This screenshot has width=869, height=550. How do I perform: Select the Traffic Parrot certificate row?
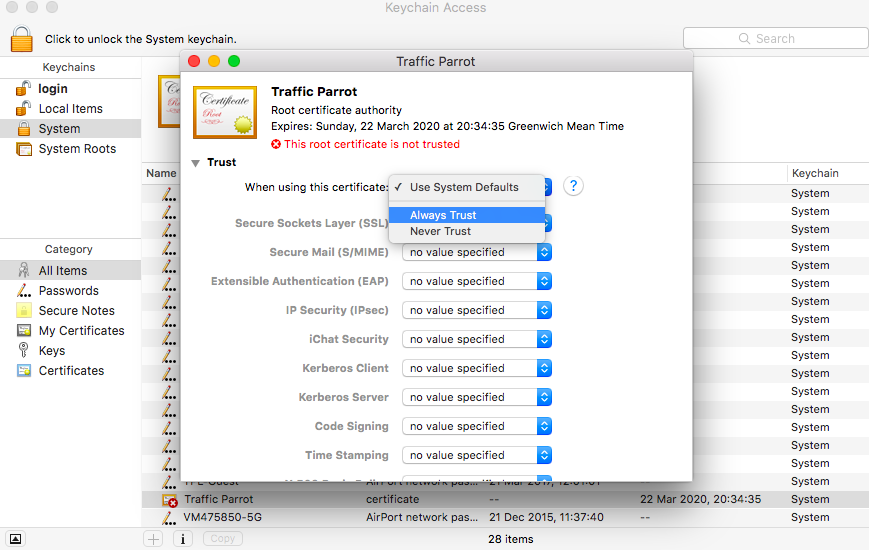coord(219,499)
